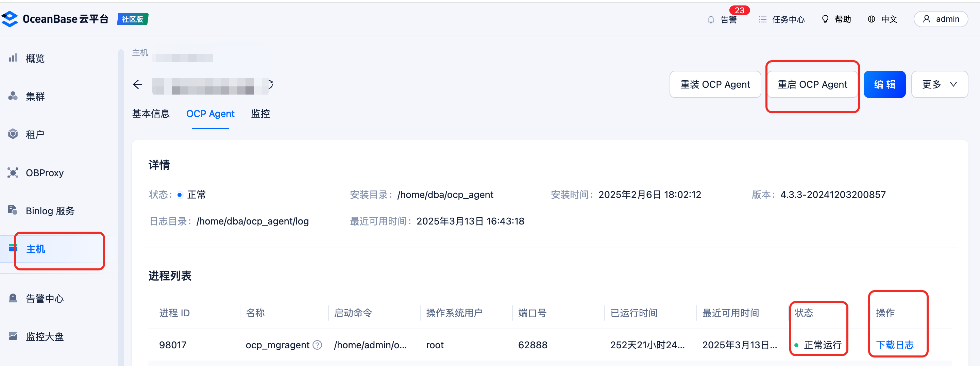Click the 集群 cluster icon

click(13, 96)
